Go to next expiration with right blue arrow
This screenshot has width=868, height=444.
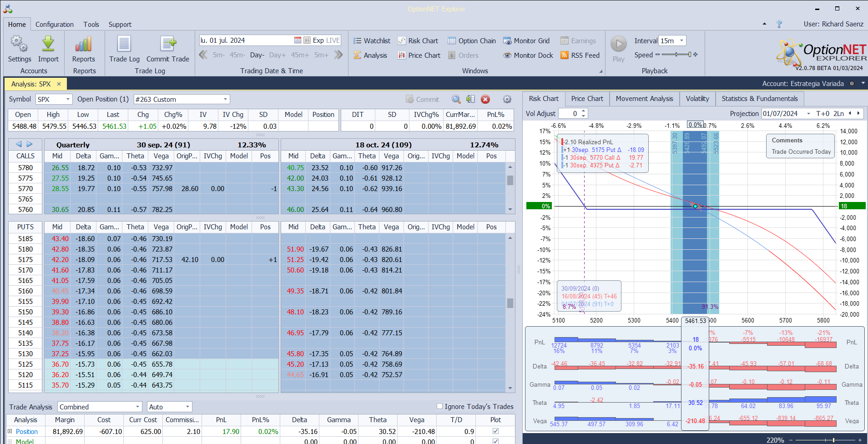pos(30,144)
